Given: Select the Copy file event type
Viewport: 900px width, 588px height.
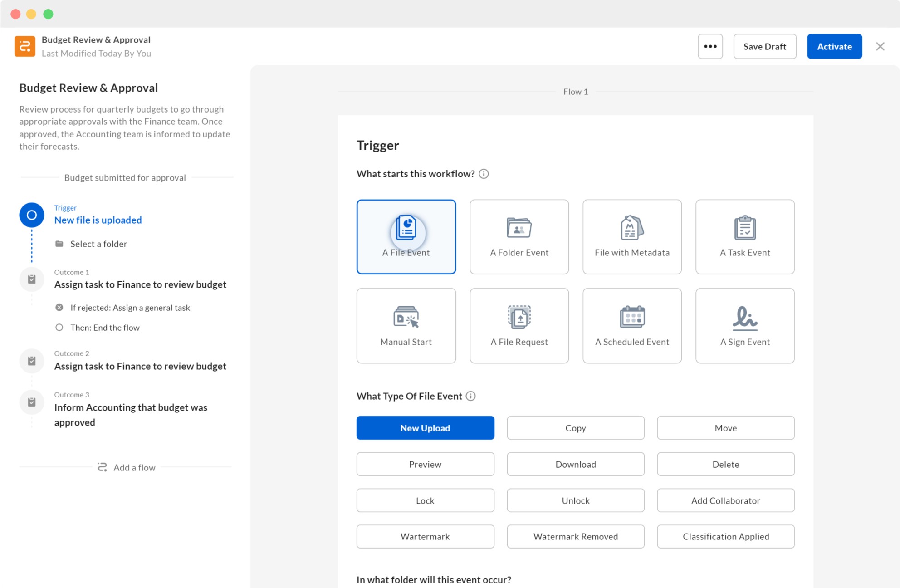Looking at the screenshot, I should click(x=575, y=427).
